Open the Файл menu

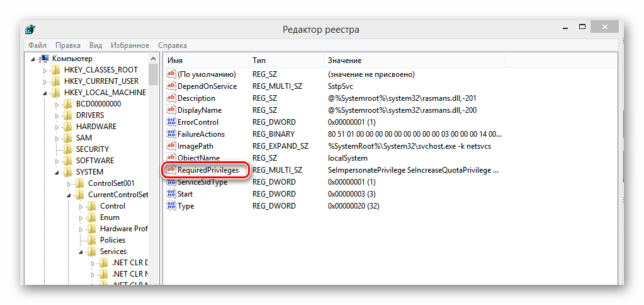[x=37, y=45]
